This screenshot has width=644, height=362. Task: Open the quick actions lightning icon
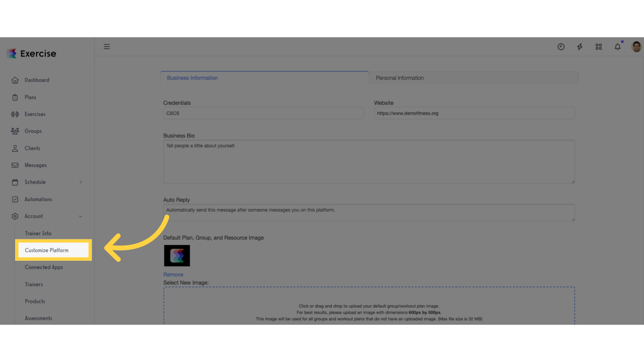point(579,47)
